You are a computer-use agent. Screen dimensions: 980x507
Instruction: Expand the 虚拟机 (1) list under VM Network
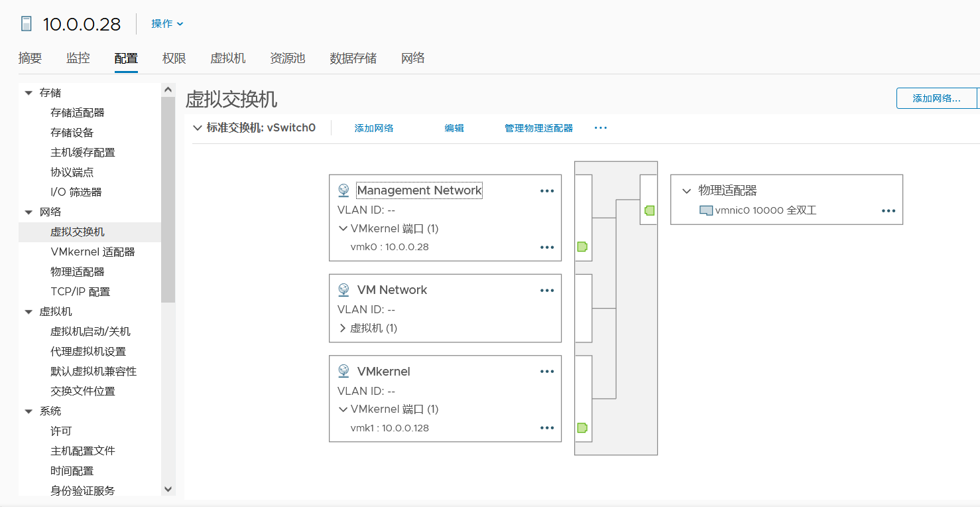[342, 328]
